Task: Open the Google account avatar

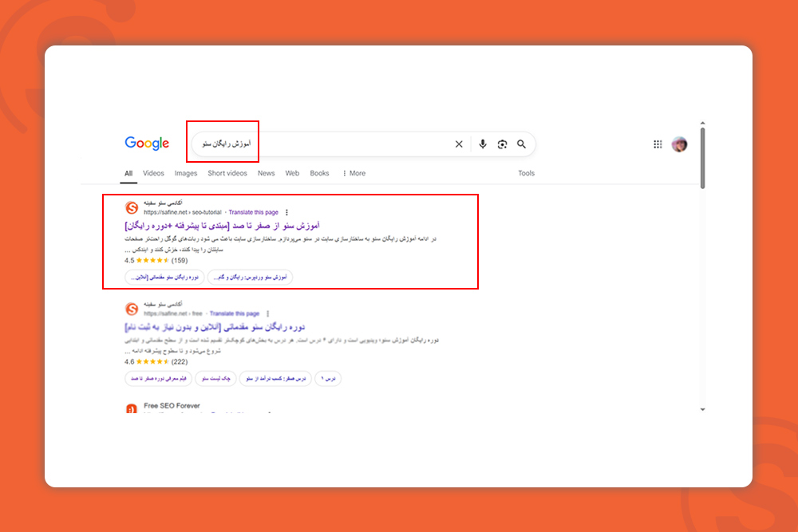Action: click(x=679, y=144)
